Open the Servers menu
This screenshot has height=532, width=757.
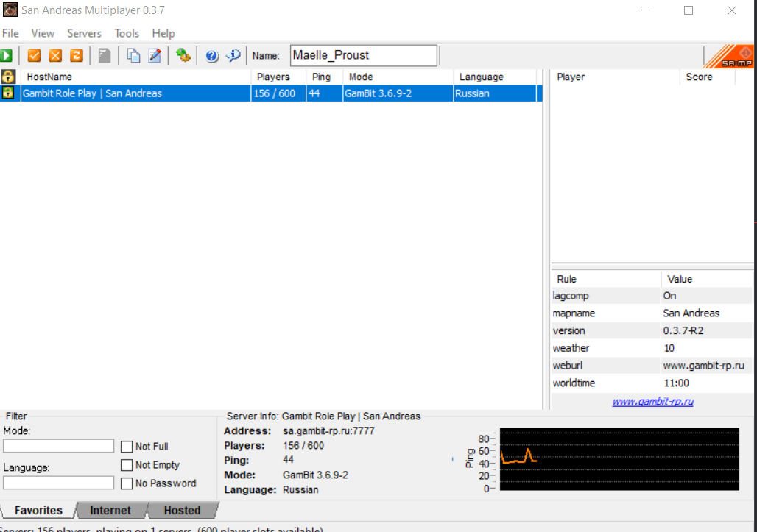click(x=84, y=33)
